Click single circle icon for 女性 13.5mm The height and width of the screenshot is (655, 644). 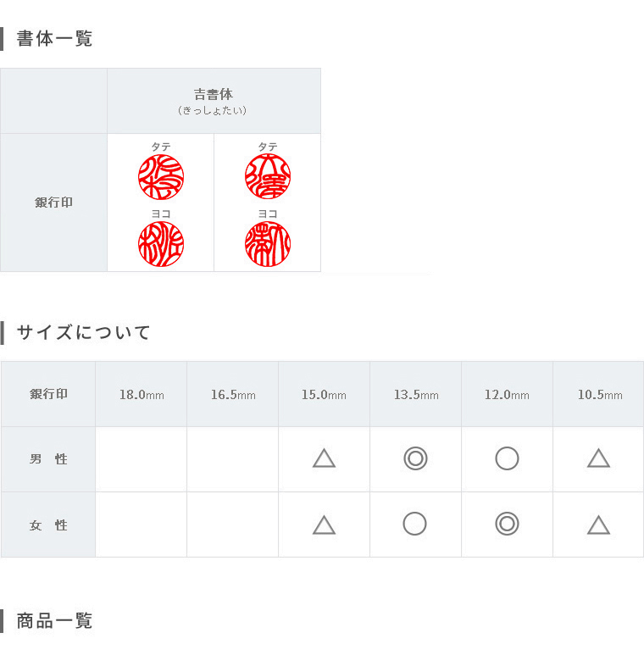tap(414, 524)
